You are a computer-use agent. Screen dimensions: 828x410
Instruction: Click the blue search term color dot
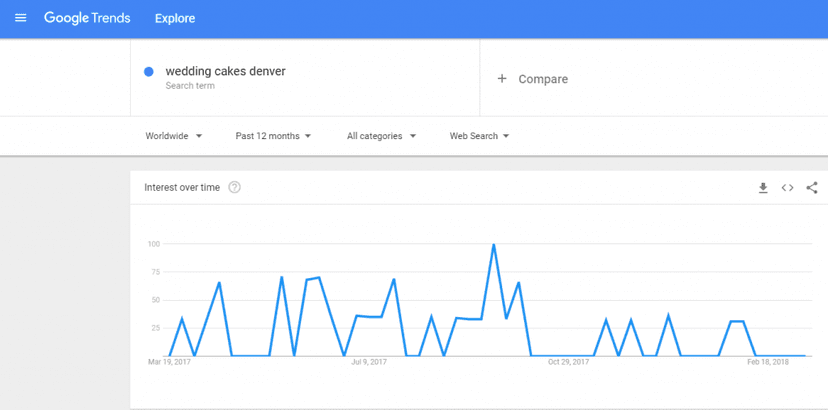[149, 72]
